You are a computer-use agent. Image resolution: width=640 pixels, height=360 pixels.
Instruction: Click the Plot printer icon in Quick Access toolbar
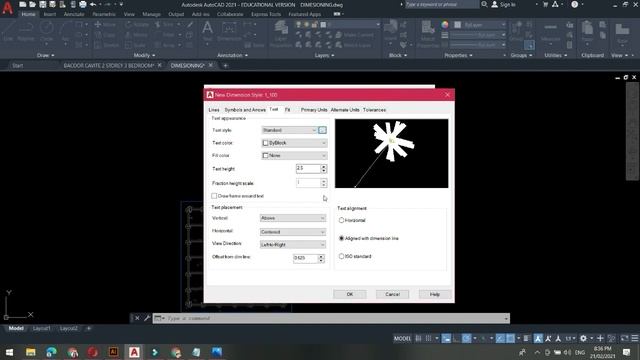[83, 4]
